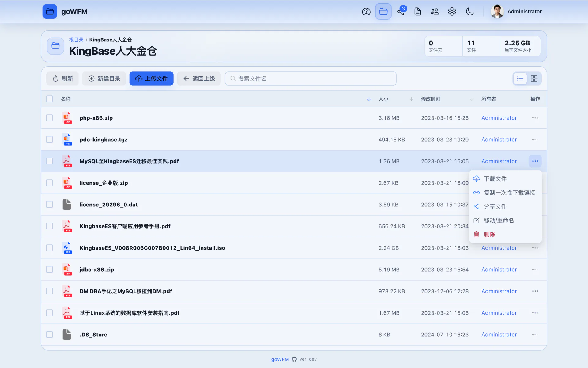
Task: Open file name license_企业版.zip
Action: (104, 183)
